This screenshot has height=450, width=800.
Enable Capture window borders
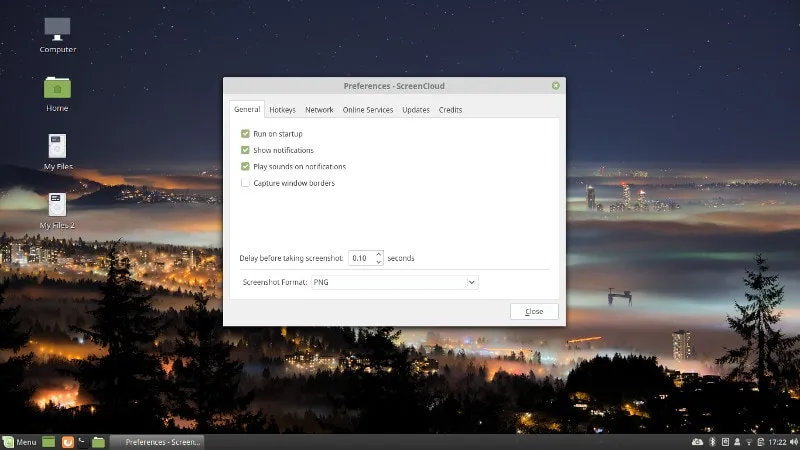[x=245, y=183]
